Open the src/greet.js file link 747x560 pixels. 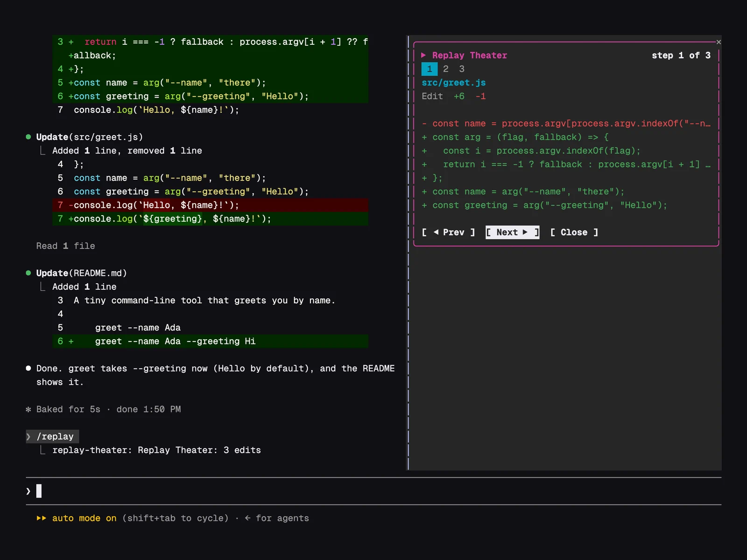pyautogui.click(x=454, y=83)
